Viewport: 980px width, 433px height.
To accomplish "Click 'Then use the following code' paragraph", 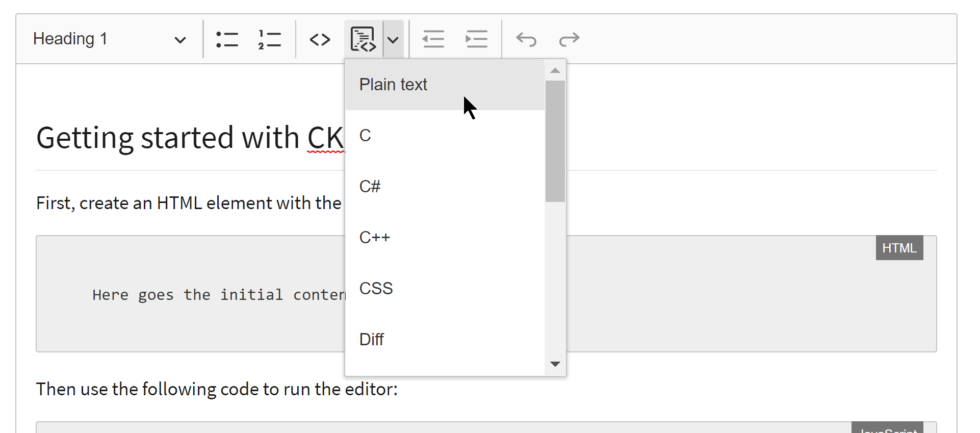I will coord(217,389).
